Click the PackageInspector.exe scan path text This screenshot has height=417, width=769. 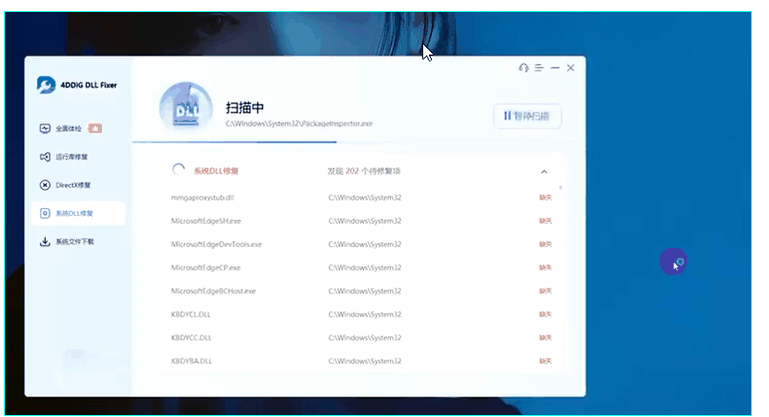[299, 124]
